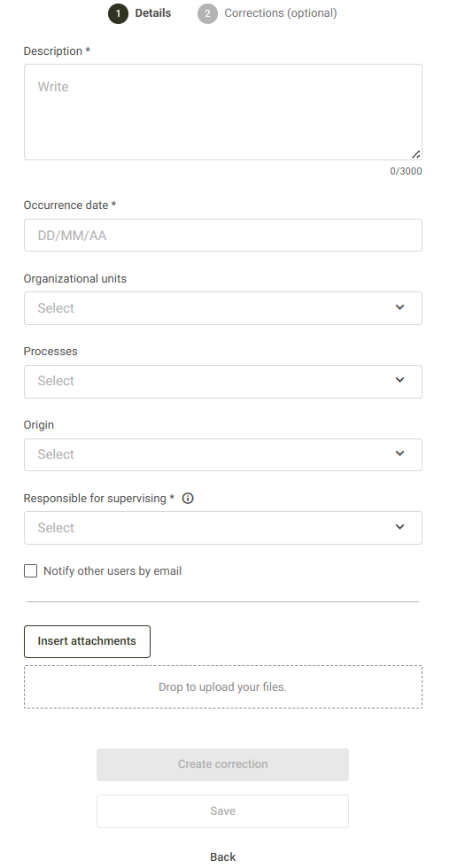Click the step 2 circle icon
This screenshot has height=868, width=450.
click(207, 14)
